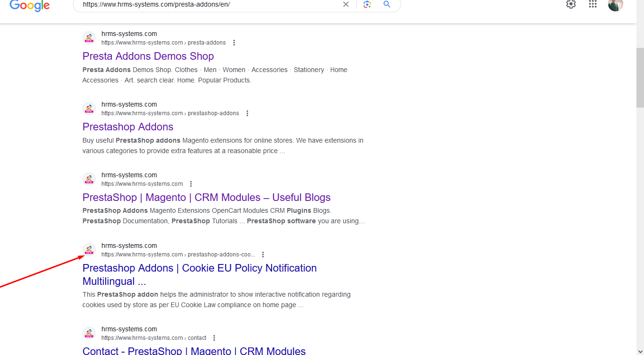Click URL text ending in › prestashop-addons
This screenshot has height=355, width=644.
click(x=170, y=113)
